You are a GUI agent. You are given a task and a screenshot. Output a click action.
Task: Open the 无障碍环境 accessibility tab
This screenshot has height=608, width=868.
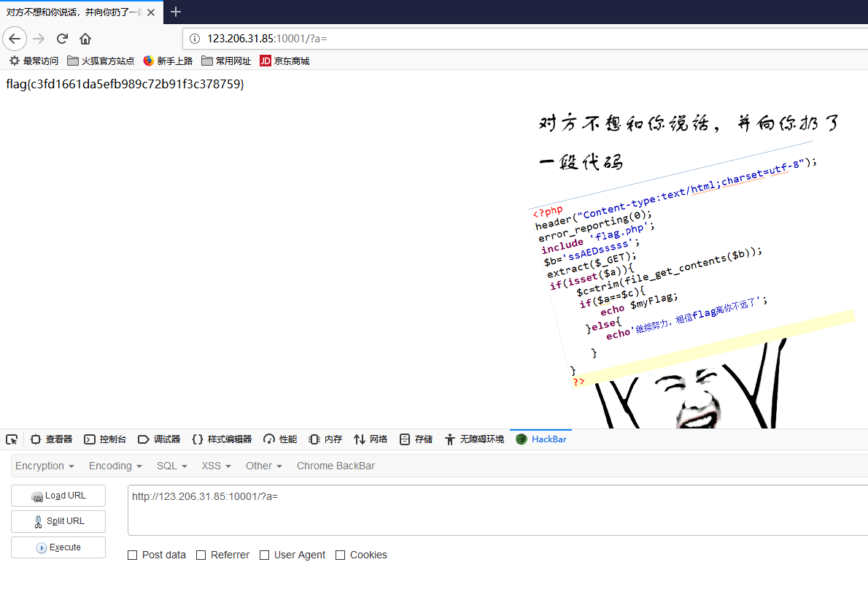pyautogui.click(x=474, y=439)
